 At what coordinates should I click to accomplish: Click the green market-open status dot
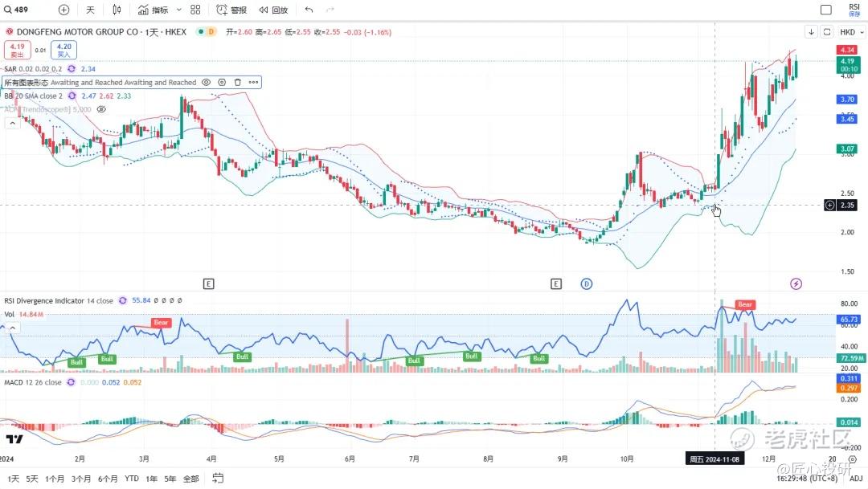200,32
